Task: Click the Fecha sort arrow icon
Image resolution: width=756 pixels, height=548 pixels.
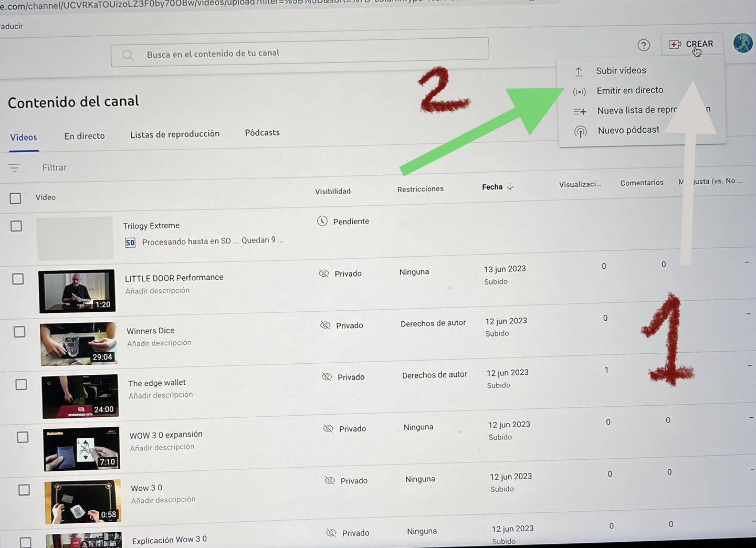Action: [510, 186]
